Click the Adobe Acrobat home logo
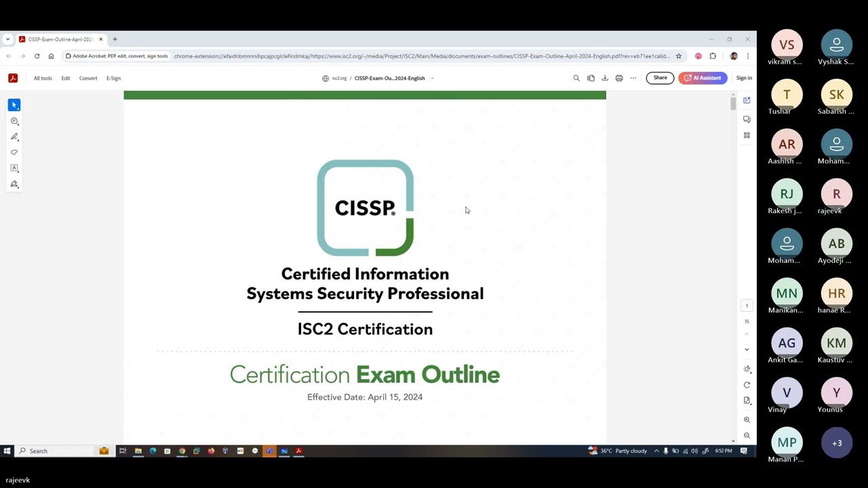The height and width of the screenshot is (488, 868). pyautogui.click(x=13, y=78)
